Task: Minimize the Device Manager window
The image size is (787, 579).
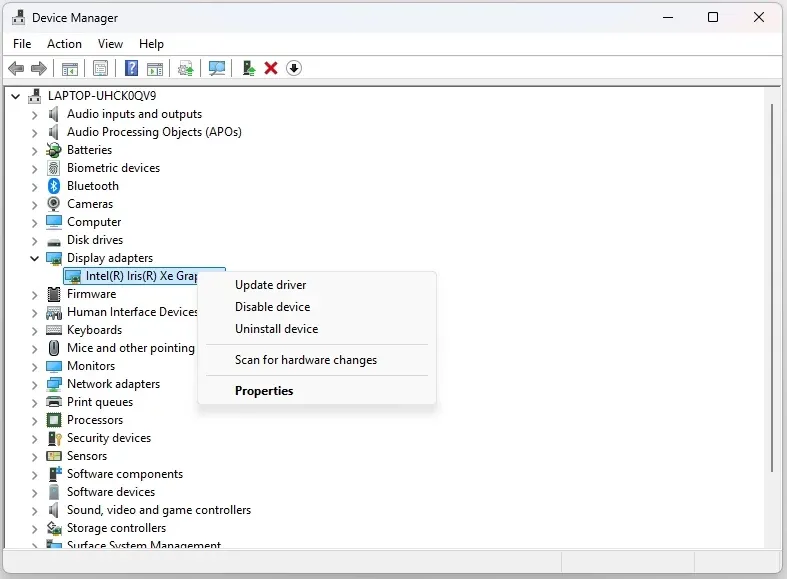Action: (x=668, y=18)
